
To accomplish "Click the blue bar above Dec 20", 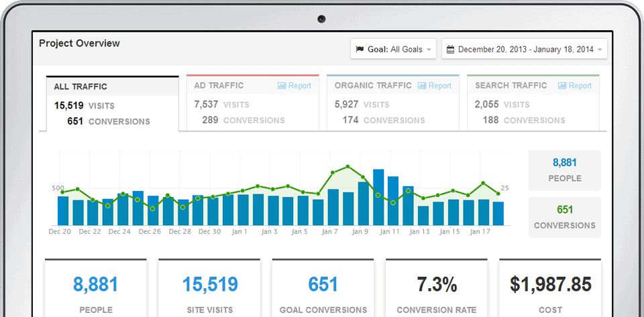I will tap(63, 211).
